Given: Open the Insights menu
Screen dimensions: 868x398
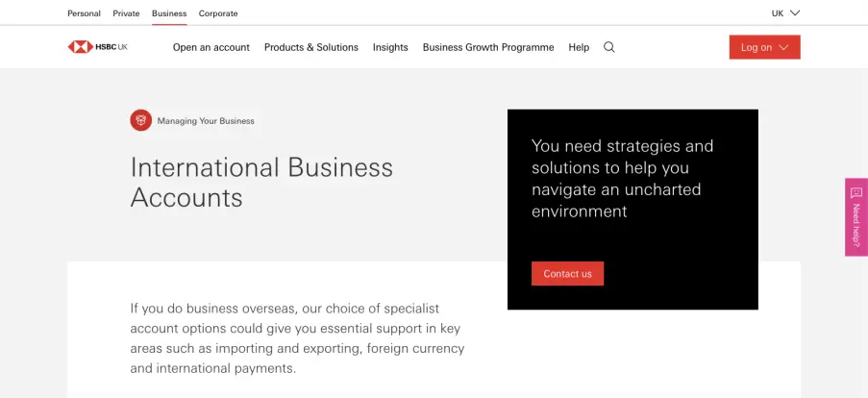Looking at the screenshot, I should [x=390, y=48].
